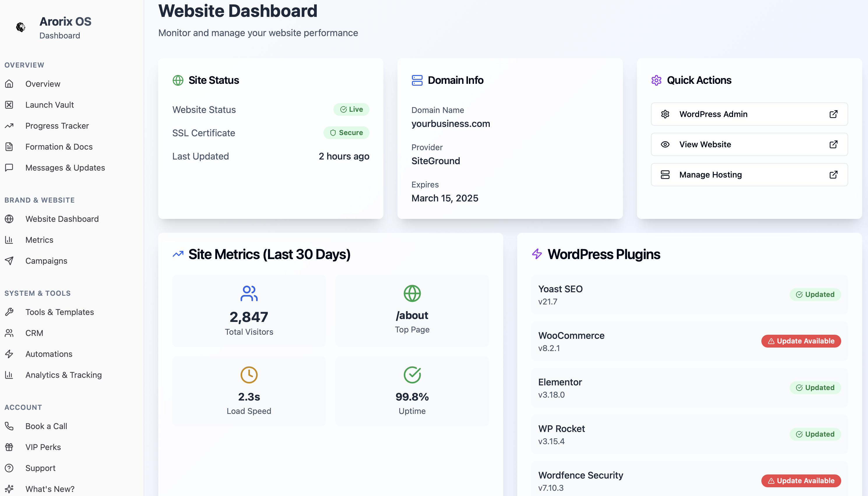
Task: Click the Launch Vault sidebar icon
Action: [x=9, y=105]
